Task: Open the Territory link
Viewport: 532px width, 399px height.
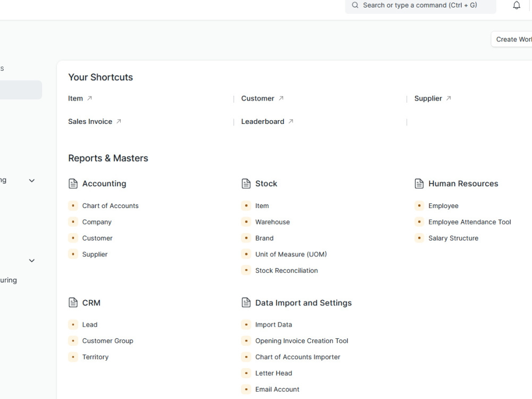Action: tap(95, 357)
